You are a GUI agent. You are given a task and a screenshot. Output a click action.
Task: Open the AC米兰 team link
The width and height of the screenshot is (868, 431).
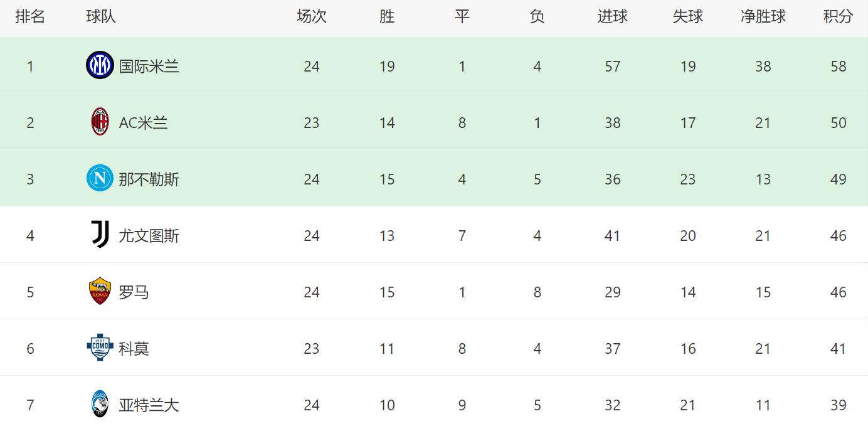pos(143,122)
